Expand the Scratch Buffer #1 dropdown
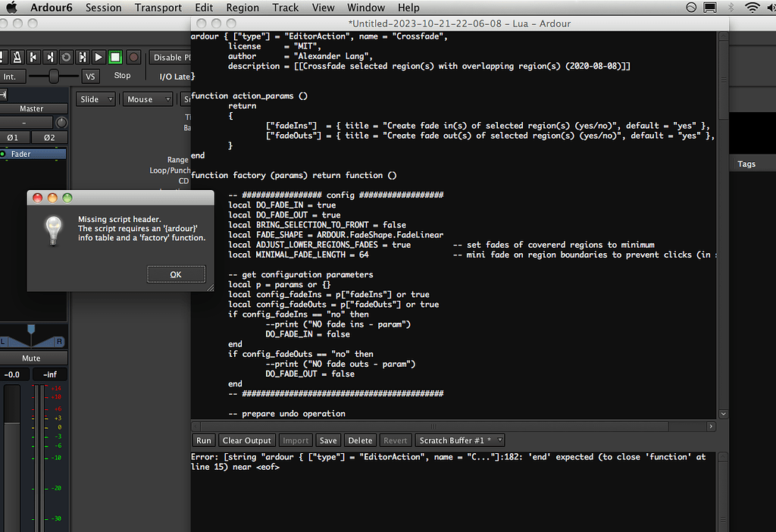 461,440
